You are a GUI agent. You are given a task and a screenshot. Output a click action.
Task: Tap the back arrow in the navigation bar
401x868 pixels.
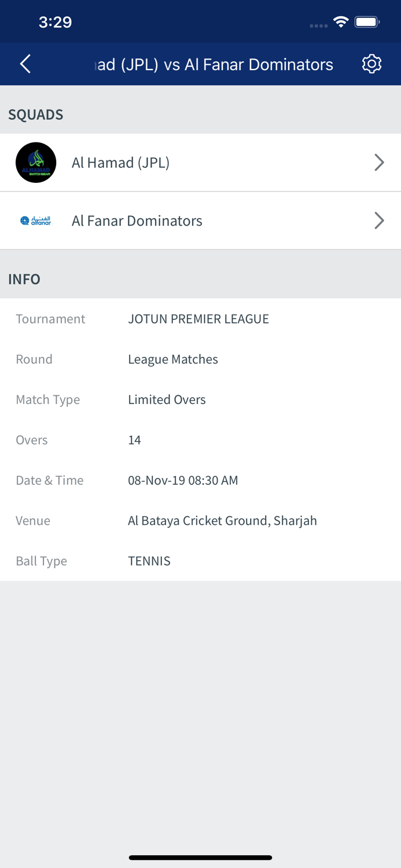click(24, 64)
